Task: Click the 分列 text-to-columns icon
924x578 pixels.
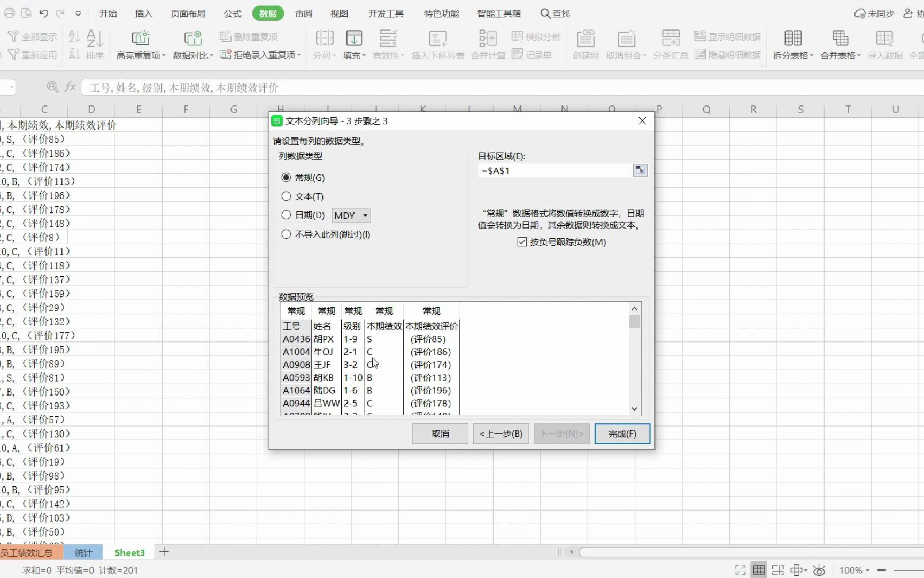Action: click(325, 39)
